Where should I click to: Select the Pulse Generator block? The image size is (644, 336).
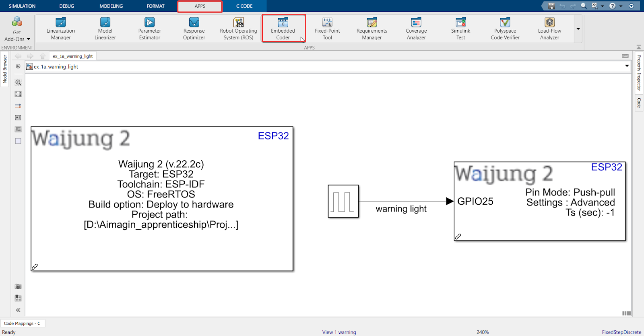tap(343, 201)
